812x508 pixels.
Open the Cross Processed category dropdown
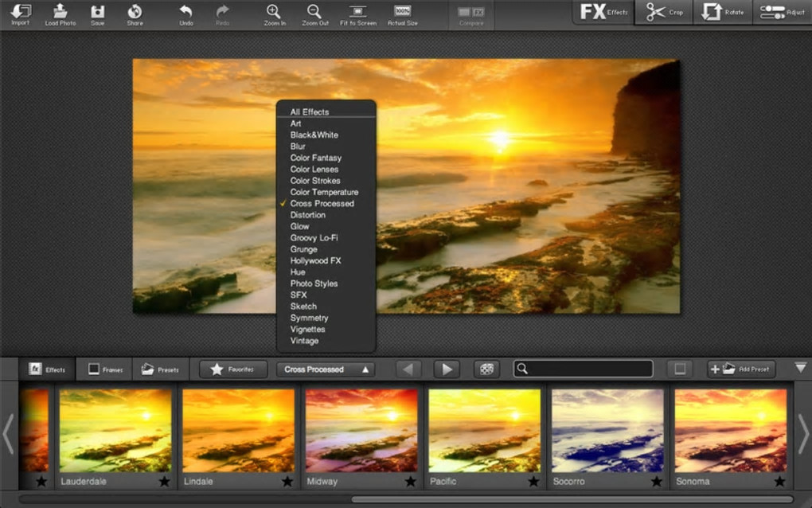coord(325,369)
